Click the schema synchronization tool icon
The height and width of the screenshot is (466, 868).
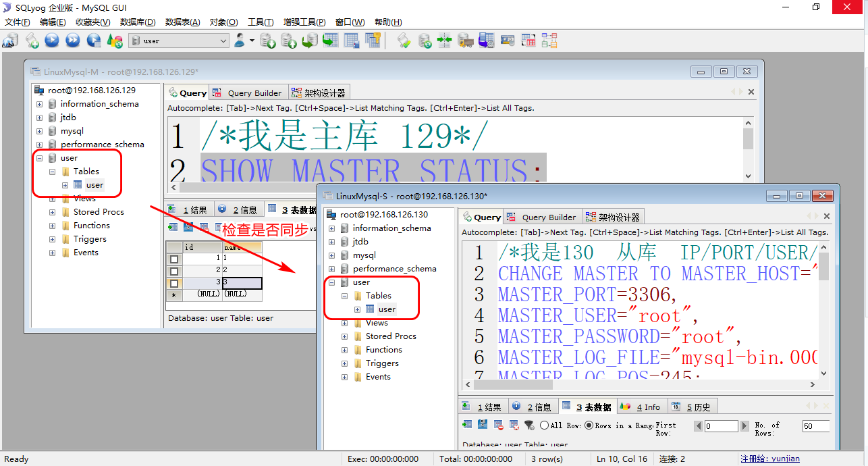coord(445,41)
